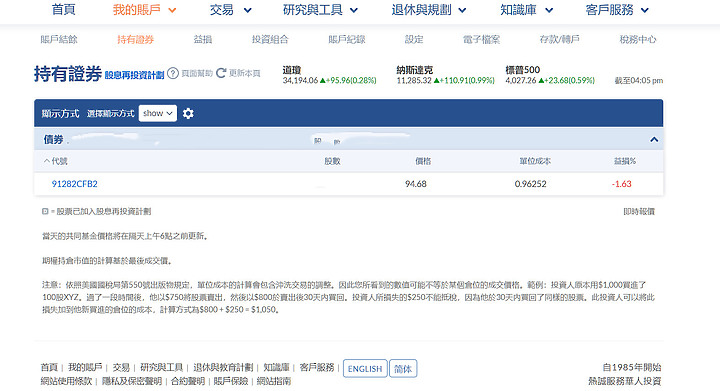Switch to the 存款/轉戶 tab
The height and width of the screenshot is (391, 720).
[559, 39]
